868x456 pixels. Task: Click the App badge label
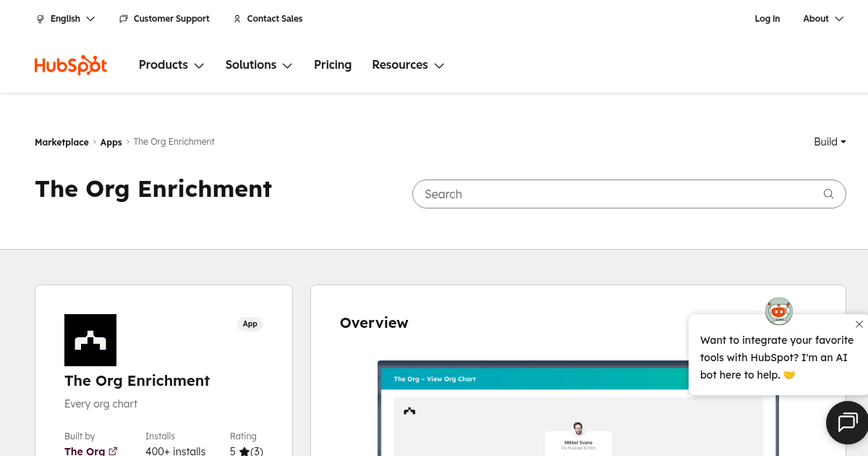click(x=250, y=324)
